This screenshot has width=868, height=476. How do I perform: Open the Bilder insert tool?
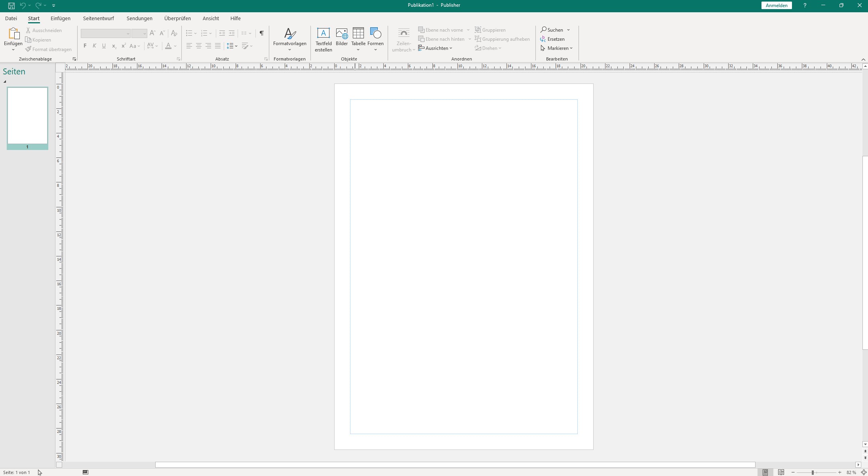(341, 34)
